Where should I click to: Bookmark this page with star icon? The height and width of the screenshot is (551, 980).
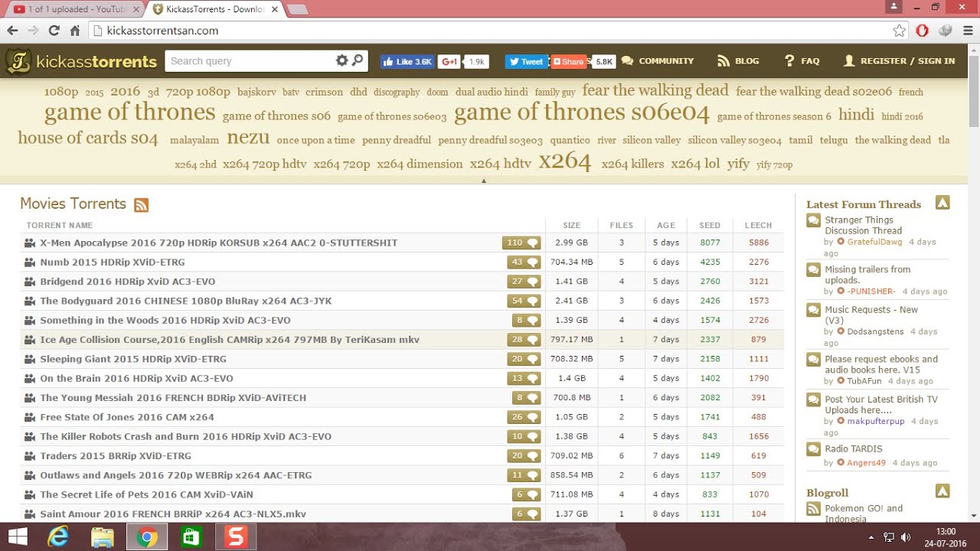click(899, 31)
